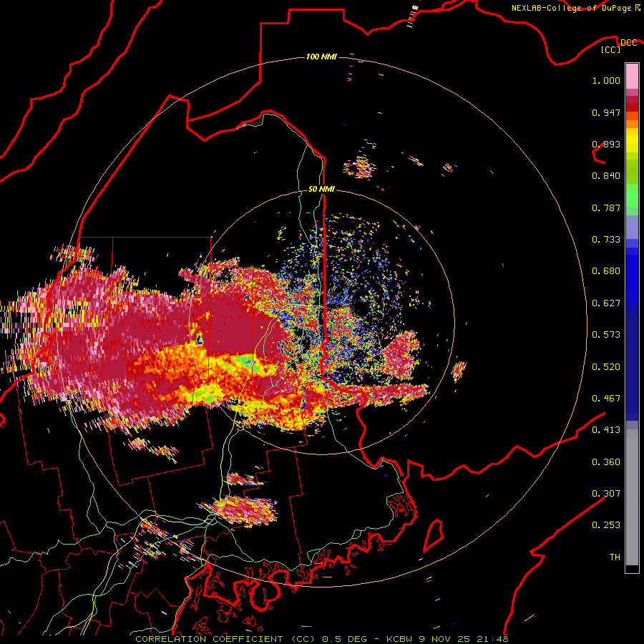
Task: Click the 1.000 scale value
Action: 606,80
